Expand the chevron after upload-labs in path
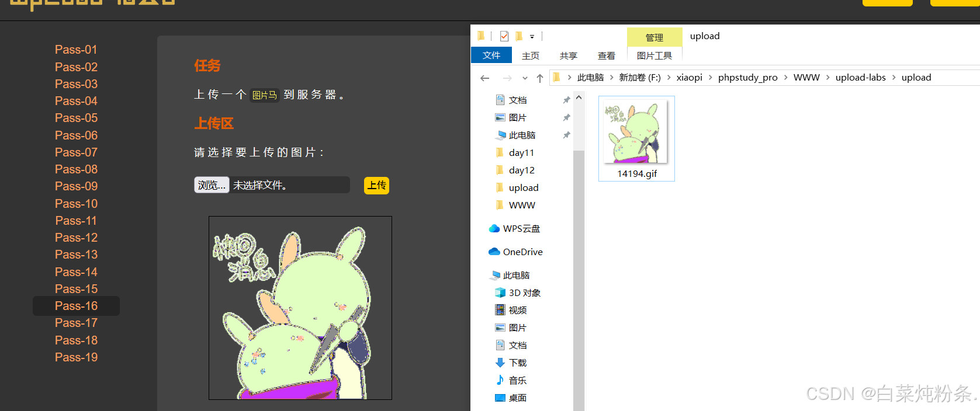Viewport: 980px width, 411px height. coord(894,78)
